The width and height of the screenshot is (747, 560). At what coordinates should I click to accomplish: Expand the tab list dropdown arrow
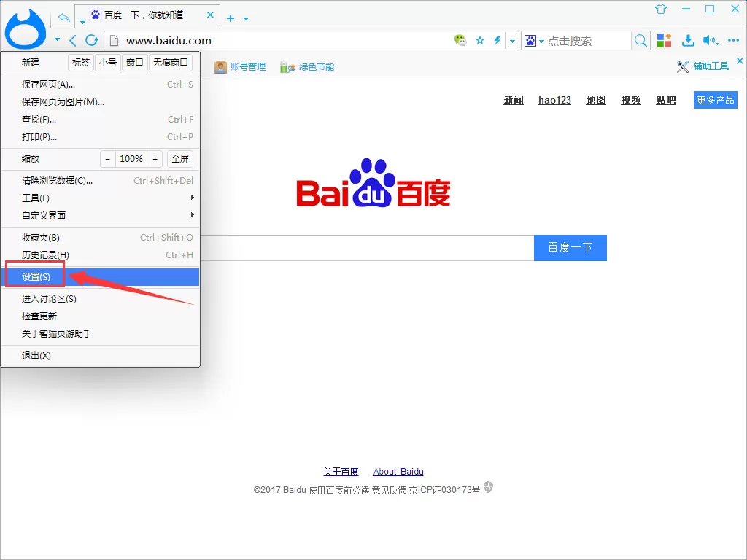click(82, 21)
